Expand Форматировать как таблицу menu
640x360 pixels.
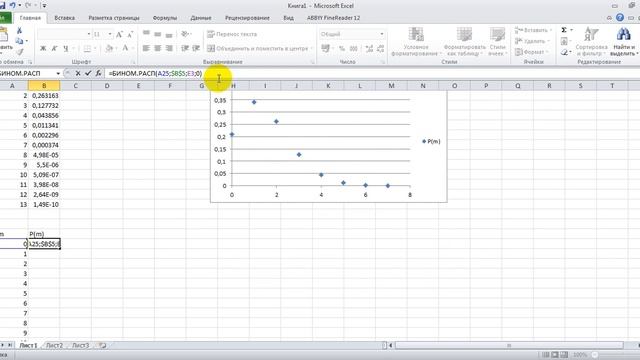click(464, 42)
